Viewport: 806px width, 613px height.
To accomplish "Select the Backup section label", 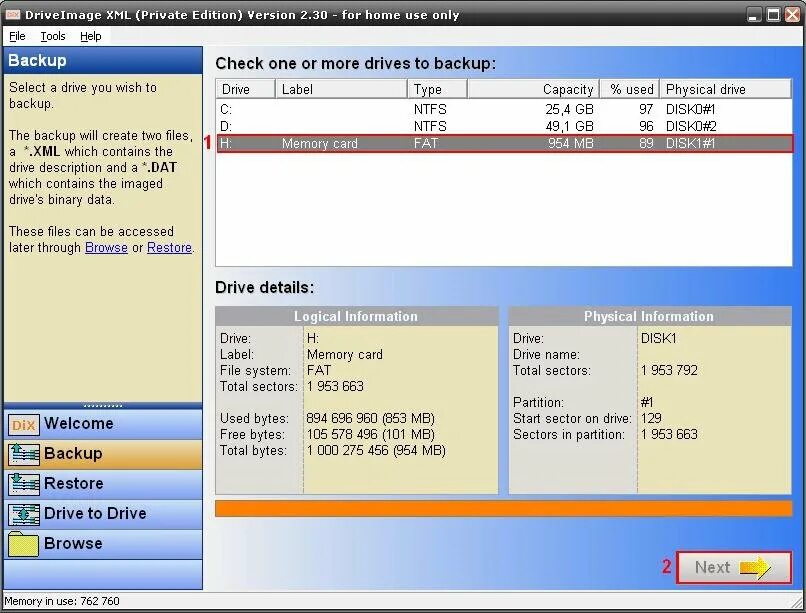I will click(x=73, y=453).
